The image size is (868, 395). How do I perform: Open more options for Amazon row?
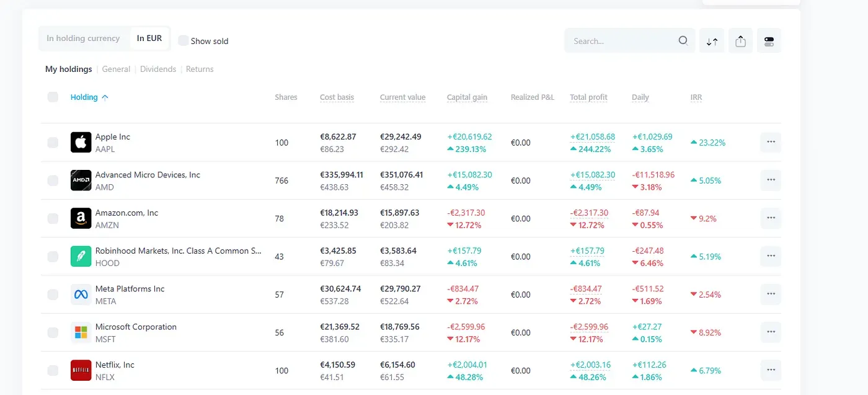click(x=771, y=218)
